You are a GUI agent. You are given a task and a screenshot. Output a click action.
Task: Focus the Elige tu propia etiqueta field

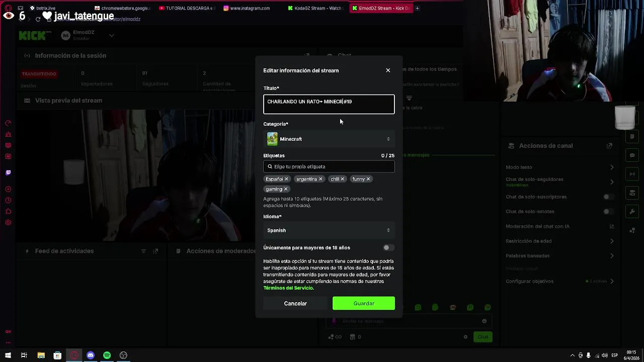click(329, 166)
